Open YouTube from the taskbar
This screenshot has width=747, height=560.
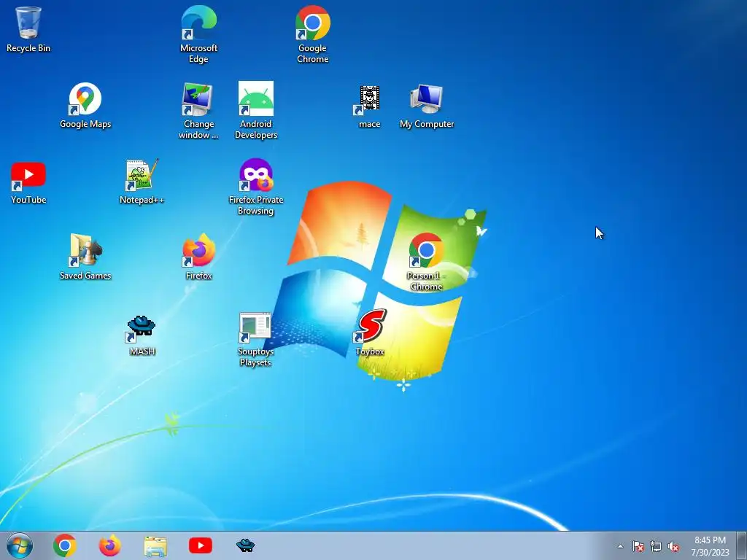tap(201, 545)
